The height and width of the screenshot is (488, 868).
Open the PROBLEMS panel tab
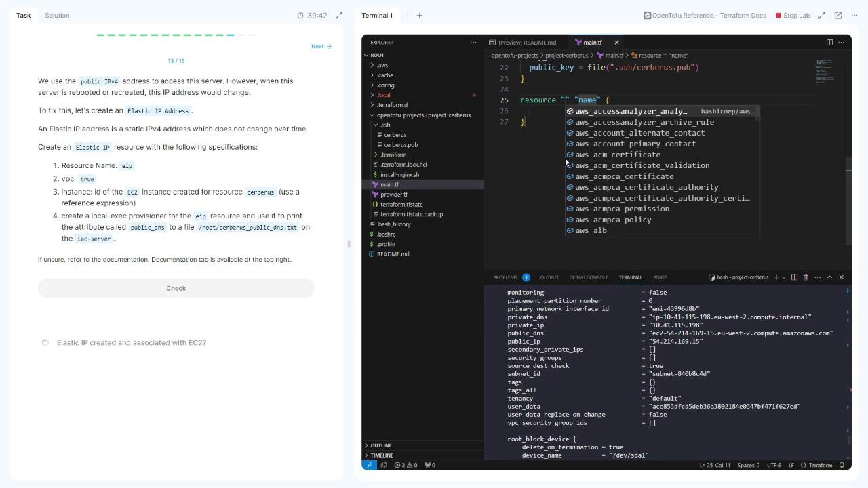tap(505, 277)
